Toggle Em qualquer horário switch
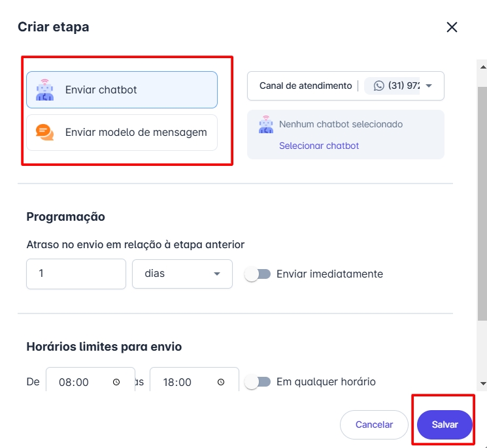This screenshot has height=448, width=487. 258,382
